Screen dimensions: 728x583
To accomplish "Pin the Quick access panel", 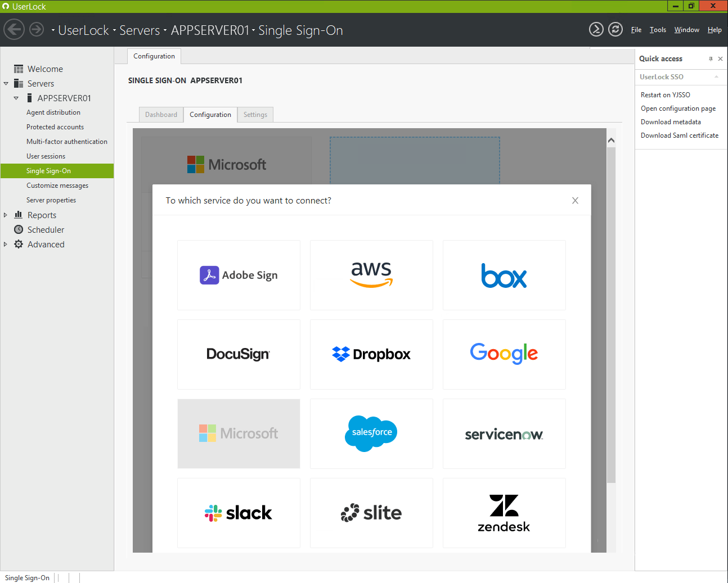I will (x=711, y=58).
